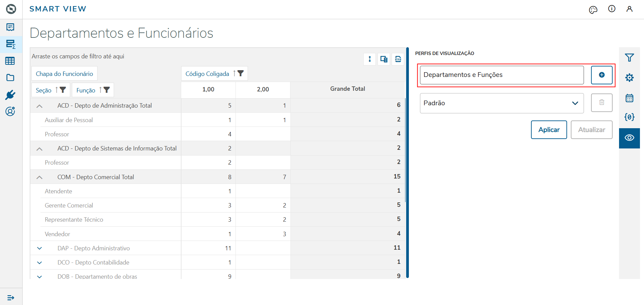Click the Aplicar button
This screenshot has width=644, height=305.
coord(549,130)
